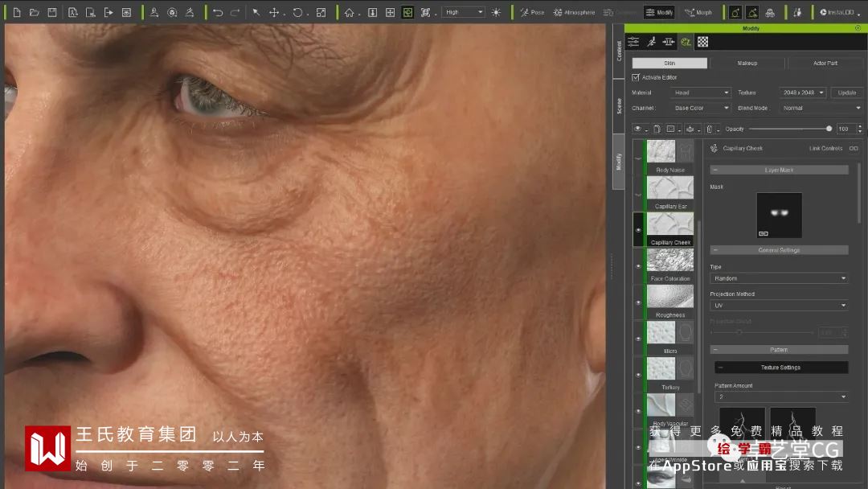
Task: Activate the Rotate tool
Action: (298, 12)
